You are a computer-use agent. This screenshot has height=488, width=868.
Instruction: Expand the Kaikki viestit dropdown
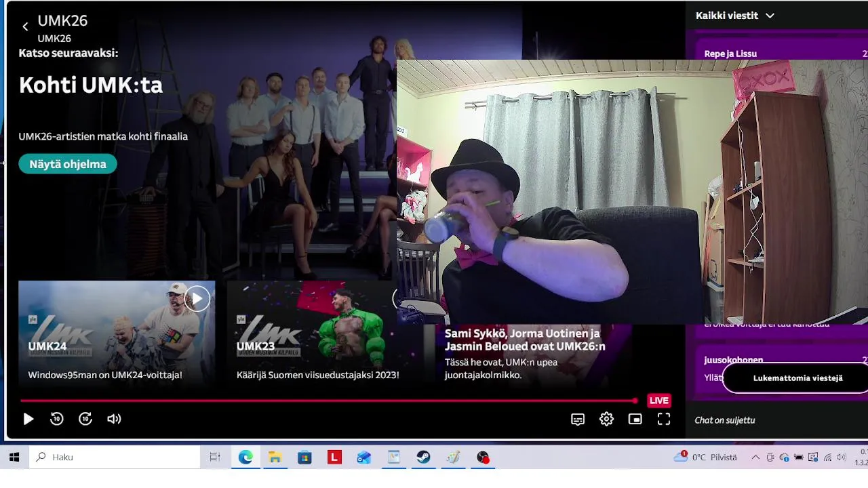[735, 16]
